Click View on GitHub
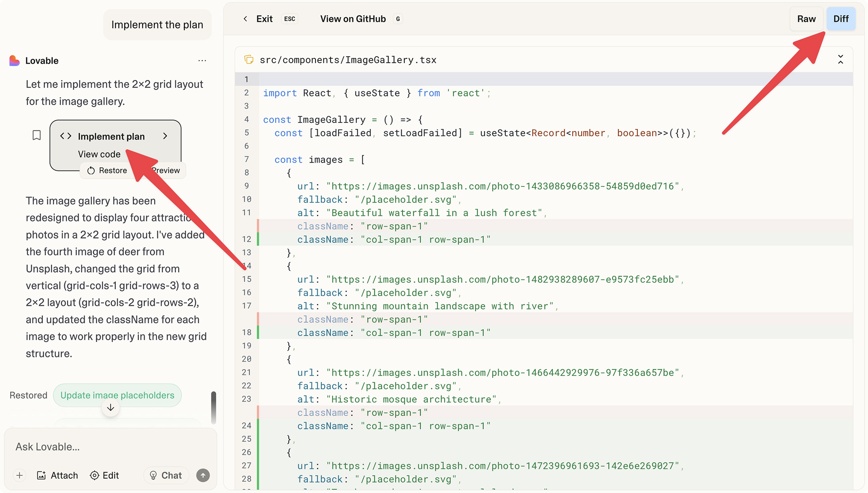The image size is (868, 493). (353, 19)
